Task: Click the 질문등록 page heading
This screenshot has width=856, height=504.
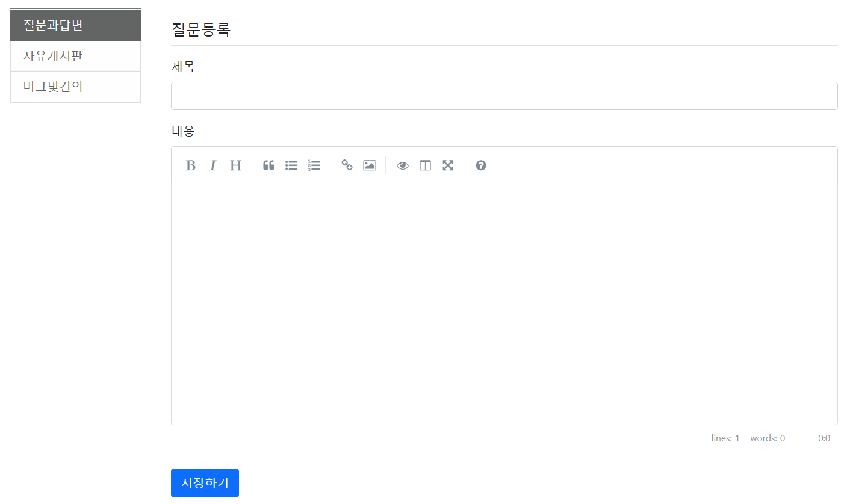Action: point(201,29)
